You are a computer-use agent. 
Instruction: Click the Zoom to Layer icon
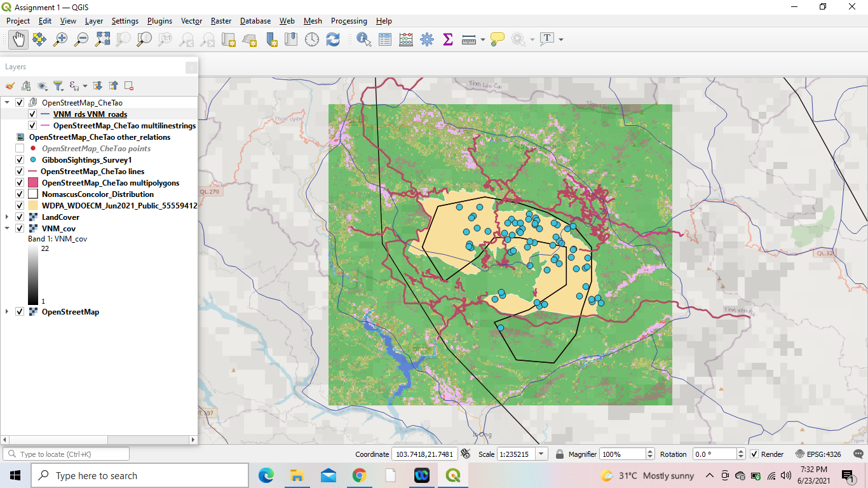click(144, 39)
